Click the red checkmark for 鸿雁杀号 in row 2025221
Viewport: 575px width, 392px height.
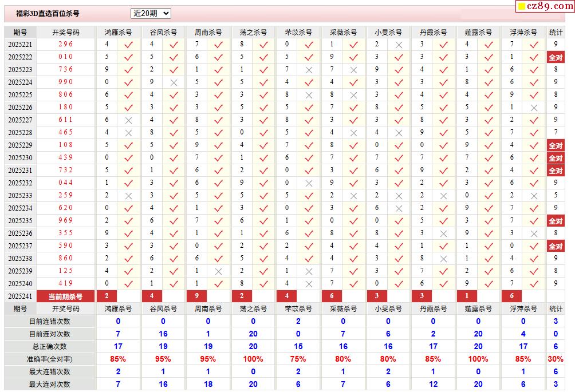click(x=128, y=45)
